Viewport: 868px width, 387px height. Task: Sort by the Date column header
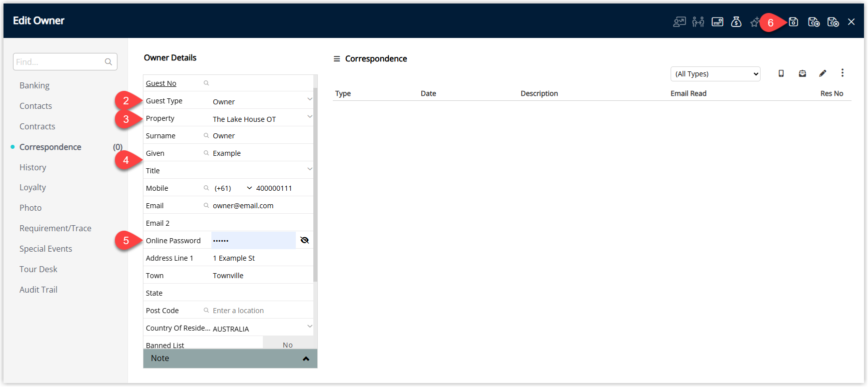[428, 93]
